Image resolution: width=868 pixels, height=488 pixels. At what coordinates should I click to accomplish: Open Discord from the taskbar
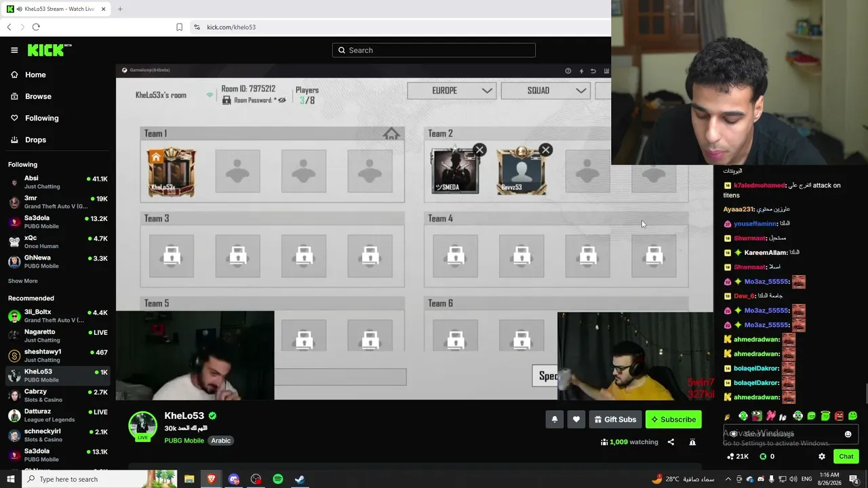tap(234, 479)
